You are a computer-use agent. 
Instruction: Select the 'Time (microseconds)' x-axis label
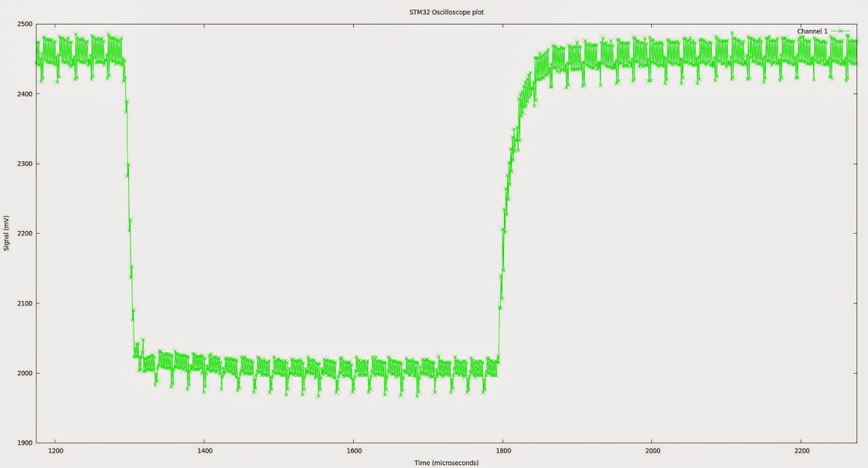point(446,463)
